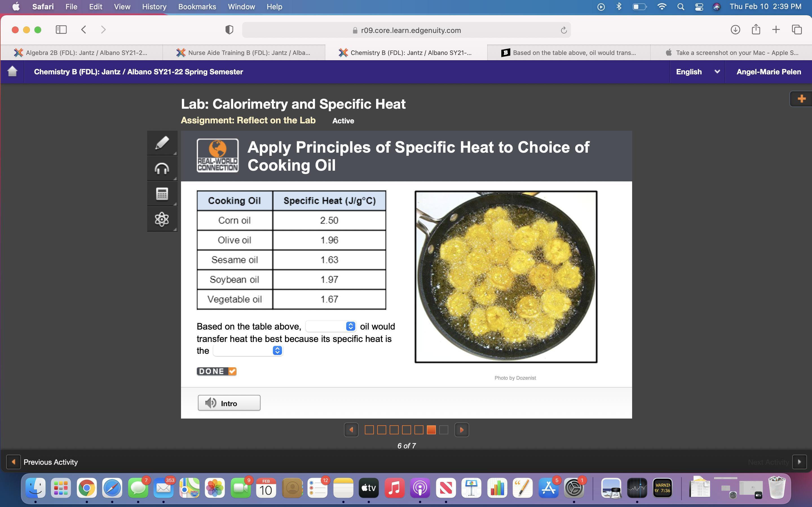Select the seventh empty page square
The height and width of the screenshot is (507, 812).
[x=443, y=430]
